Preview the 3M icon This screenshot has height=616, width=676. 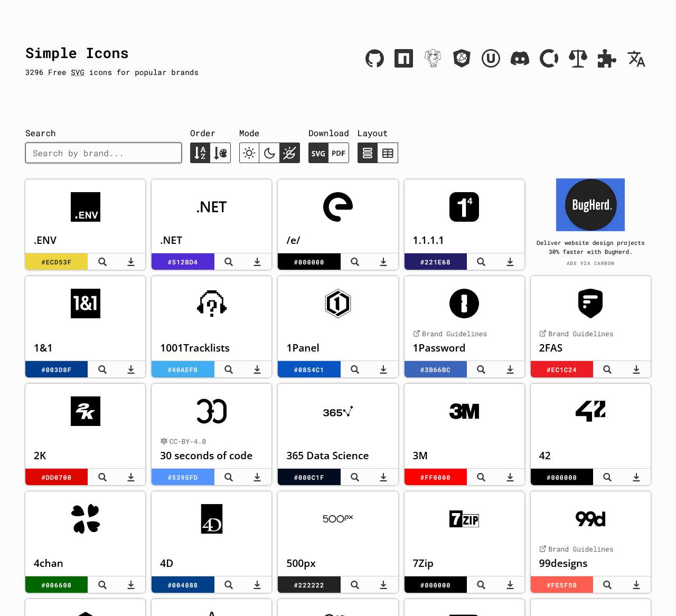coord(481,477)
